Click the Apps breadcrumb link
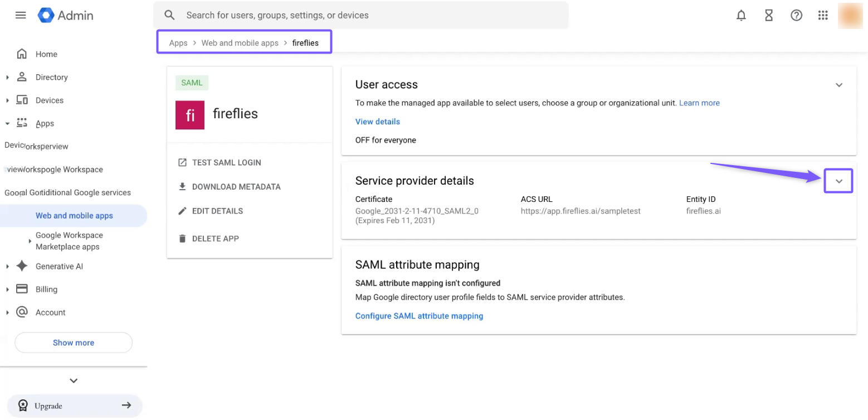This screenshot has width=868, height=420. (178, 43)
